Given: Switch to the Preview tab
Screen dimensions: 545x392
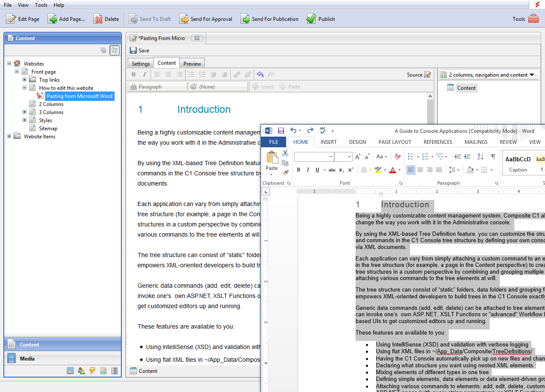Looking at the screenshot, I should (192, 63).
